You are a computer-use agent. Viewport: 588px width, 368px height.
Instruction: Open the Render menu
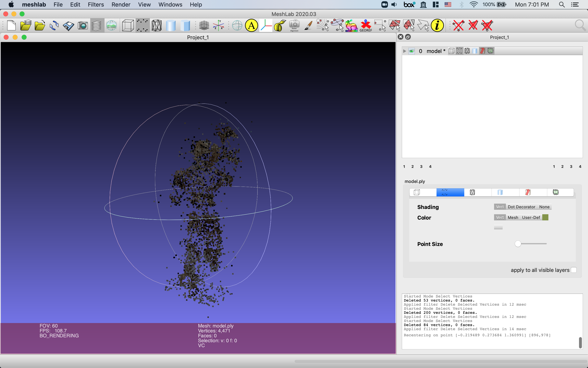(121, 5)
